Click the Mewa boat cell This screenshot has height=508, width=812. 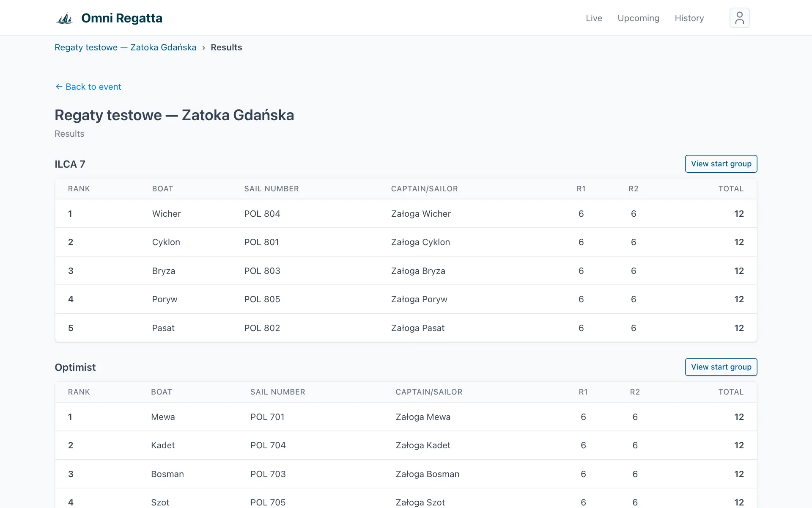click(x=163, y=417)
